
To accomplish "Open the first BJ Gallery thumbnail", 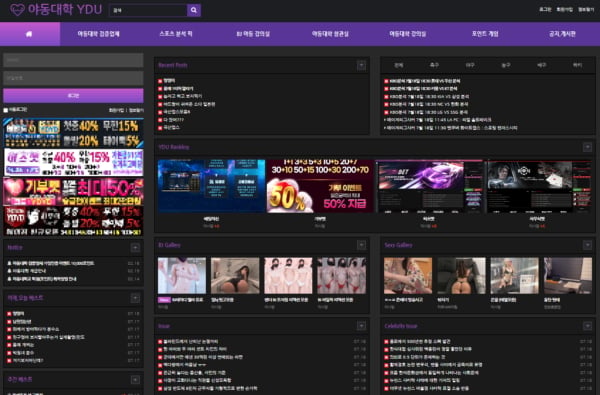I will [x=182, y=276].
